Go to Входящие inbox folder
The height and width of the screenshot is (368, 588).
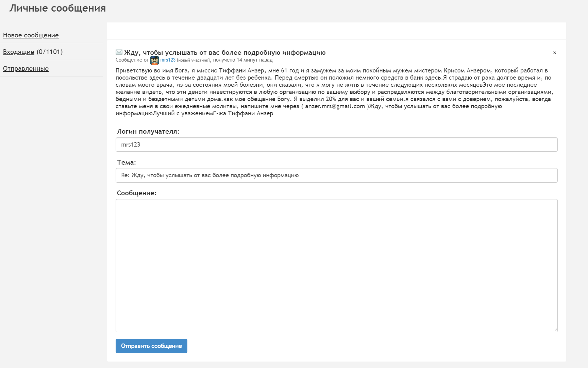pyautogui.click(x=19, y=52)
